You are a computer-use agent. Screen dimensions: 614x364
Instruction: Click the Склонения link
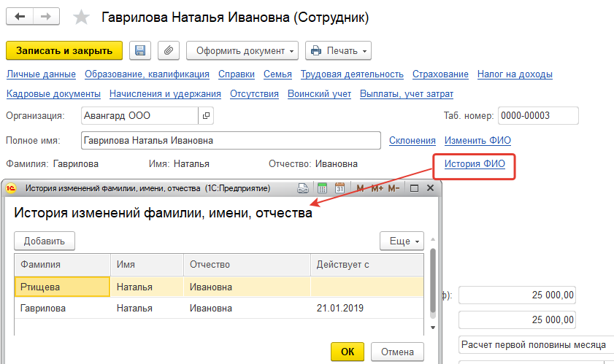412,141
